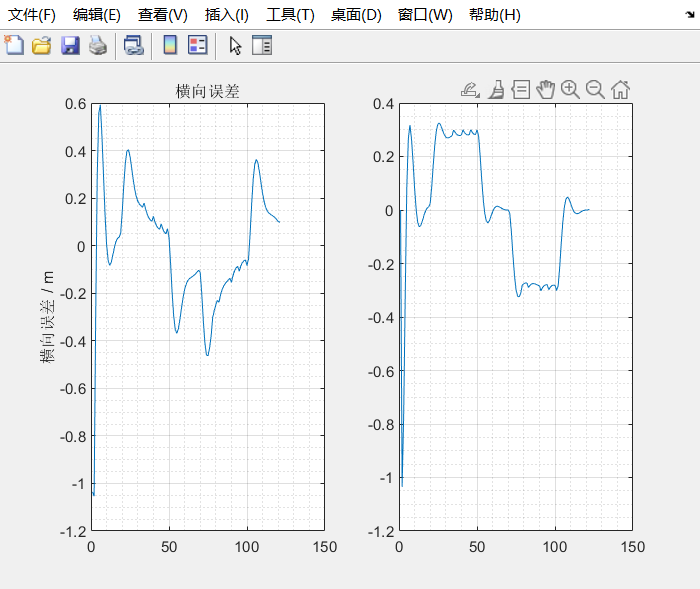The image size is (700, 589).
Task: Click the right plot's 0.4 y-axis tick label
Action: 383,104
